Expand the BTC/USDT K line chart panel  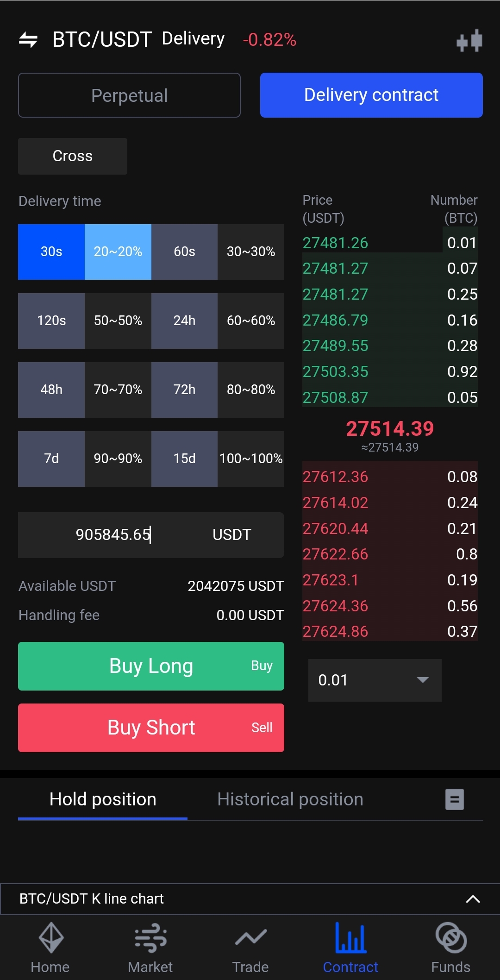pyautogui.click(x=472, y=899)
